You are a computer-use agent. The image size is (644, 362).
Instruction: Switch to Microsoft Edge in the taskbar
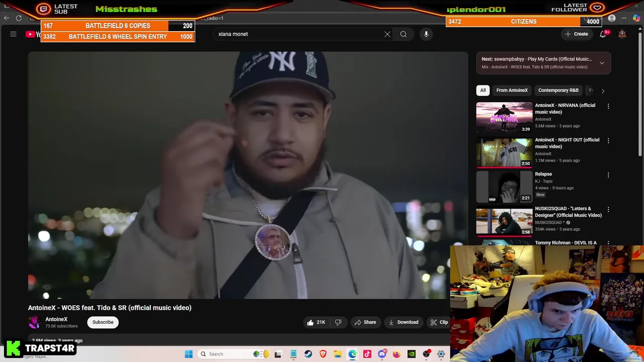pos(352,354)
